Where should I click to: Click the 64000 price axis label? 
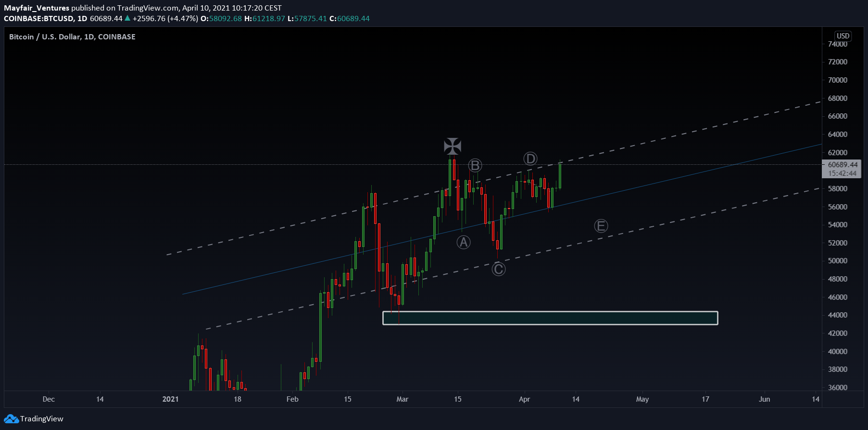point(838,134)
